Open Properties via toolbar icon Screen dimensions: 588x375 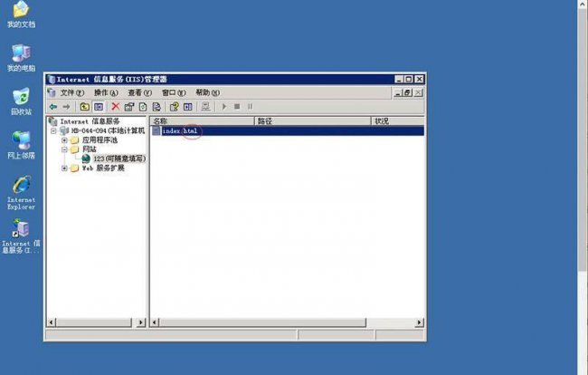129,107
